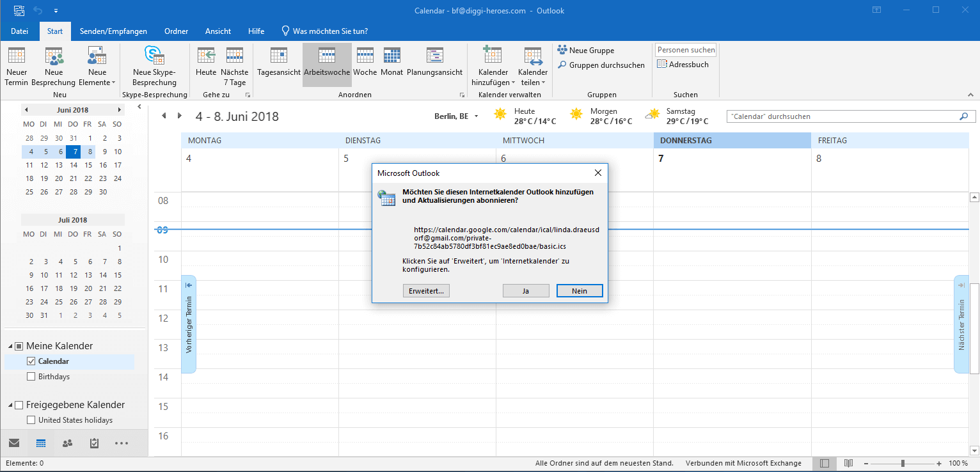Open the Neue Elemente dropdown
This screenshot has width=980, height=472.
coord(97,67)
